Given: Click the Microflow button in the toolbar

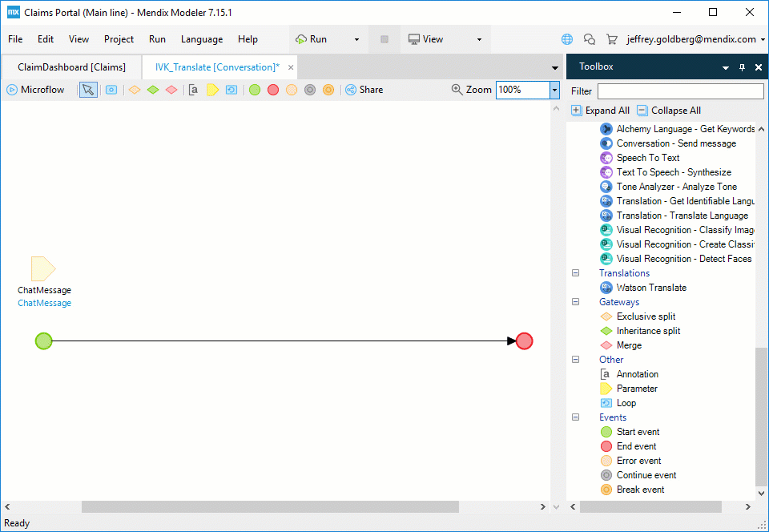Looking at the screenshot, I should coord(35,90).
